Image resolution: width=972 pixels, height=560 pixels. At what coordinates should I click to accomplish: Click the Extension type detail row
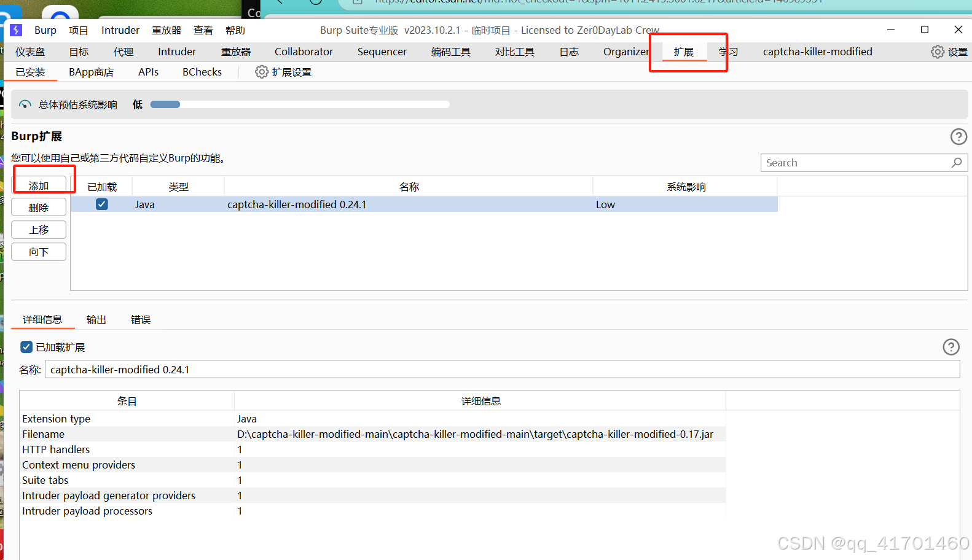pos(373,419)
